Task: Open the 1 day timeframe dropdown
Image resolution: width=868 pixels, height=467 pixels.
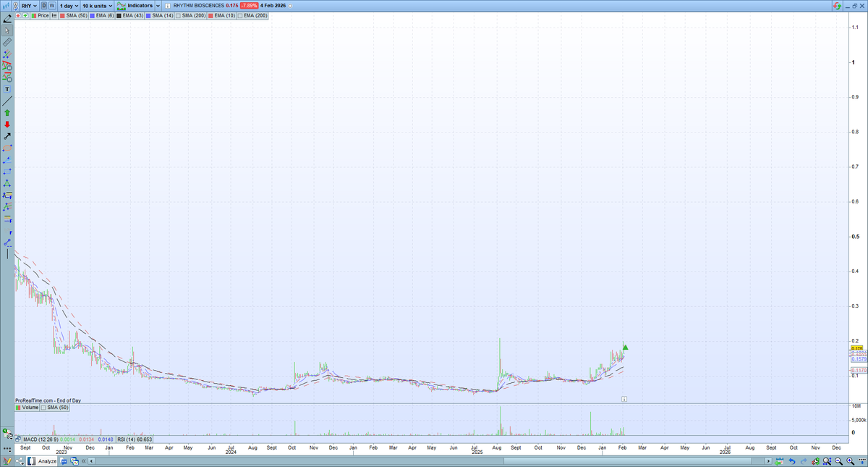Action: coord(69,5)
